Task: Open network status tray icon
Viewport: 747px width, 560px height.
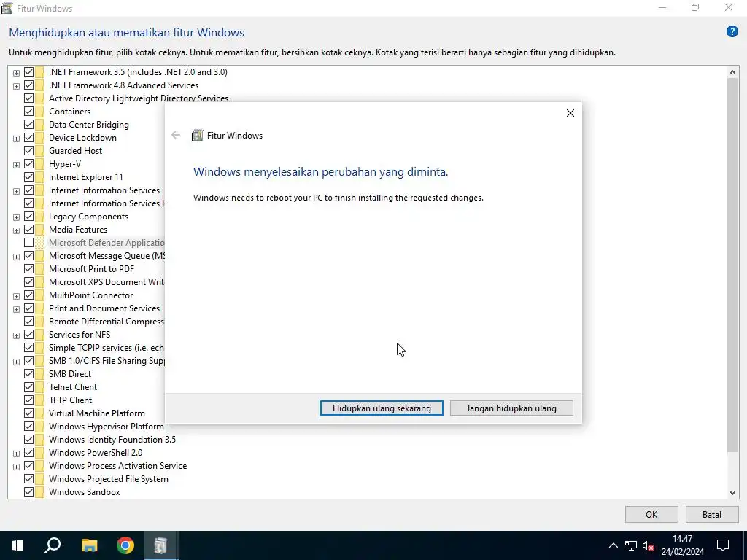Action: tap(631, 545)
